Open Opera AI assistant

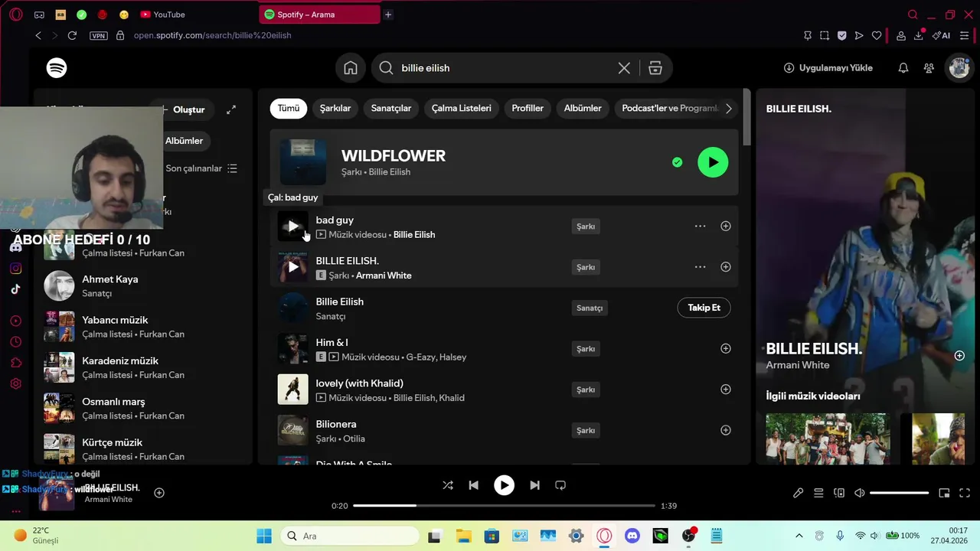pyautogui.click(x=942, y=35)
